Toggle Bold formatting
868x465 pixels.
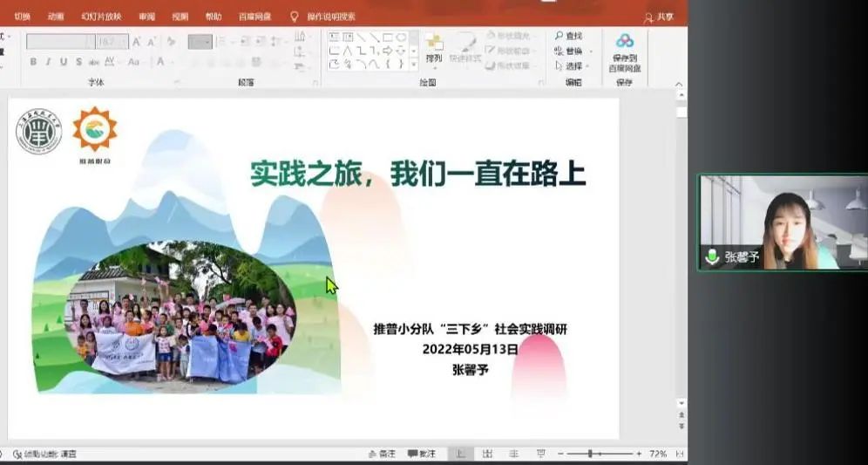coord(33,62)
